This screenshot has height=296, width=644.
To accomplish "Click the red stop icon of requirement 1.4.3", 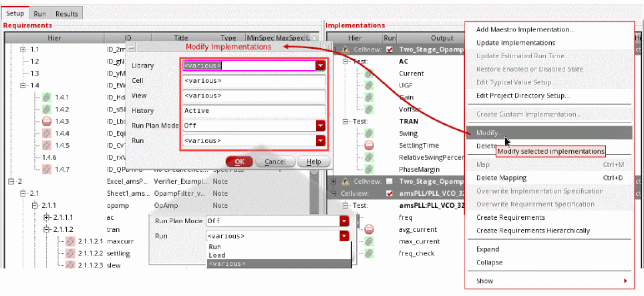I will [x=46, y=121].
